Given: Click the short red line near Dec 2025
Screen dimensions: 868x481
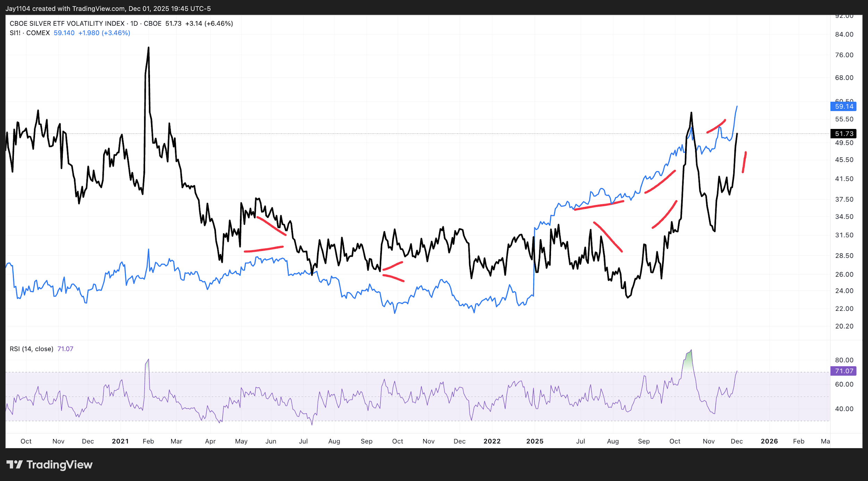Looking at the screenshot, I should [744, 162].
